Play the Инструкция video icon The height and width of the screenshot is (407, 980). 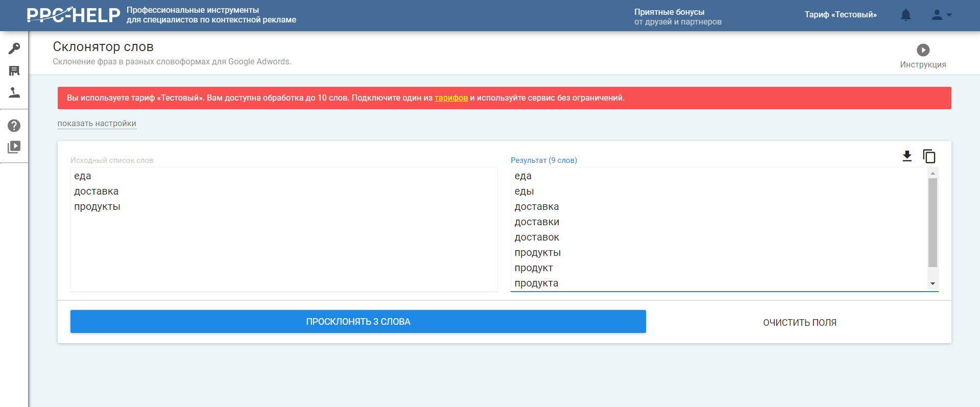[x=923, y=50]
